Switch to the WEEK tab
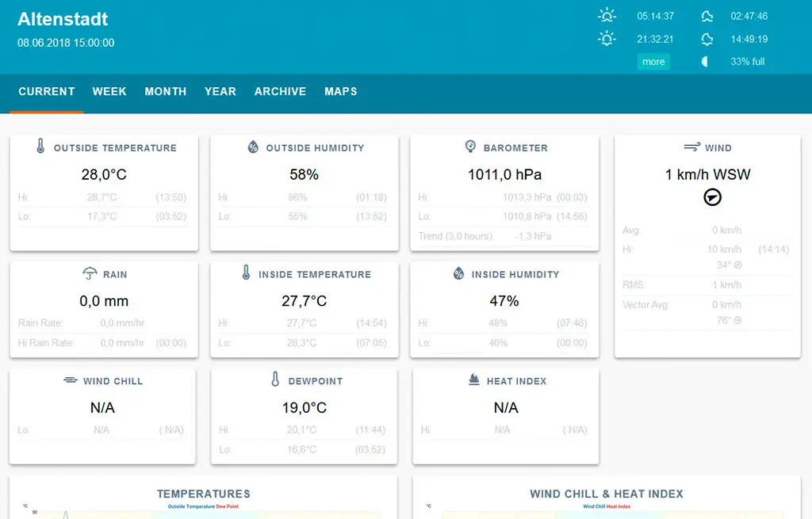The width and height of the screenshot is (812, 519). click(109, 92)
